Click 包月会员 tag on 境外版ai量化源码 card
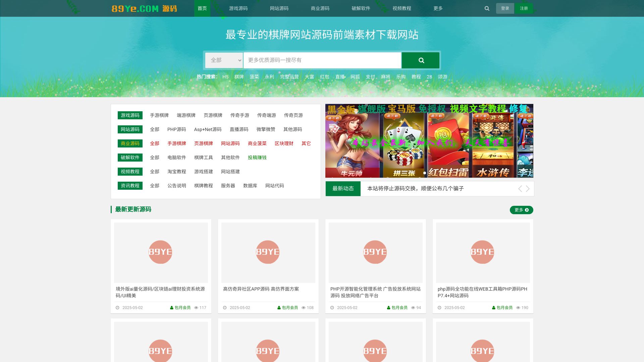This screenshot has width=644, height=362. click(180, 308)
